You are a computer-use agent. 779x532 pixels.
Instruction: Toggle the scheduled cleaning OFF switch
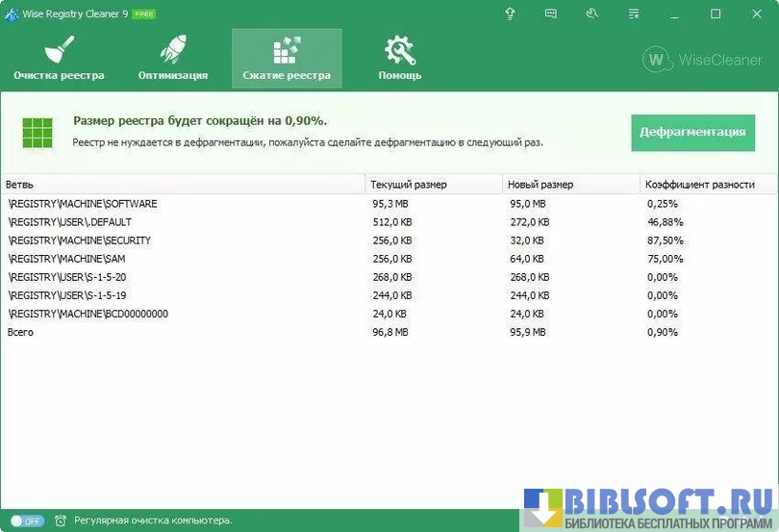point(27,520)
